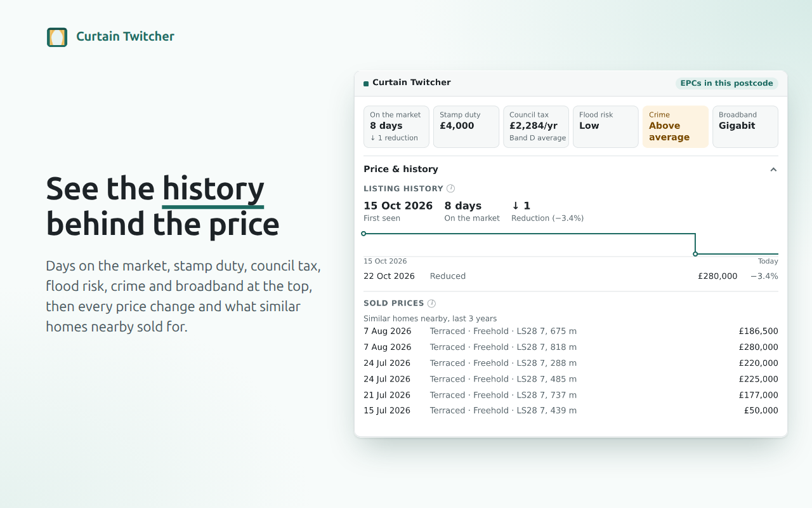Select the Stamp duty £4,000 card
The width and height of the screenshot is (812, 508).
tap(466, 126)
